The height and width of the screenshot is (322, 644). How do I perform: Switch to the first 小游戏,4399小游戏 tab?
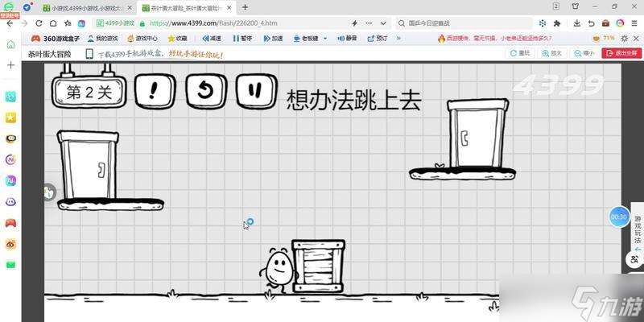tap(87, 7)
